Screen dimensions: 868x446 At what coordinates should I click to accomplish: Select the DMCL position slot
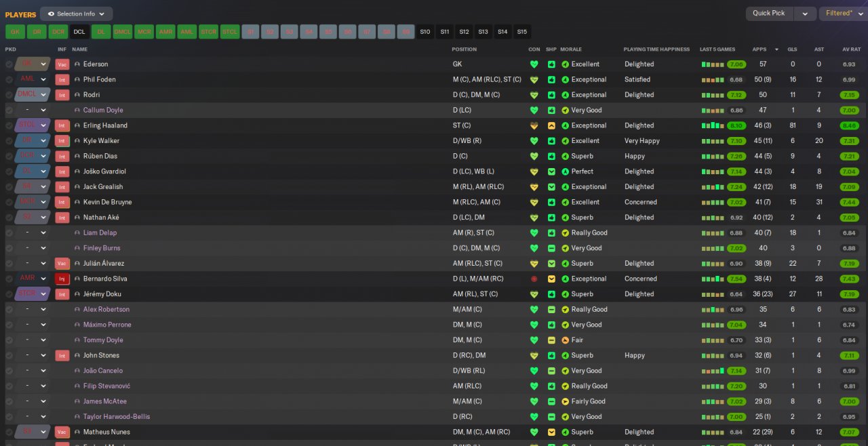coord(123,32)
